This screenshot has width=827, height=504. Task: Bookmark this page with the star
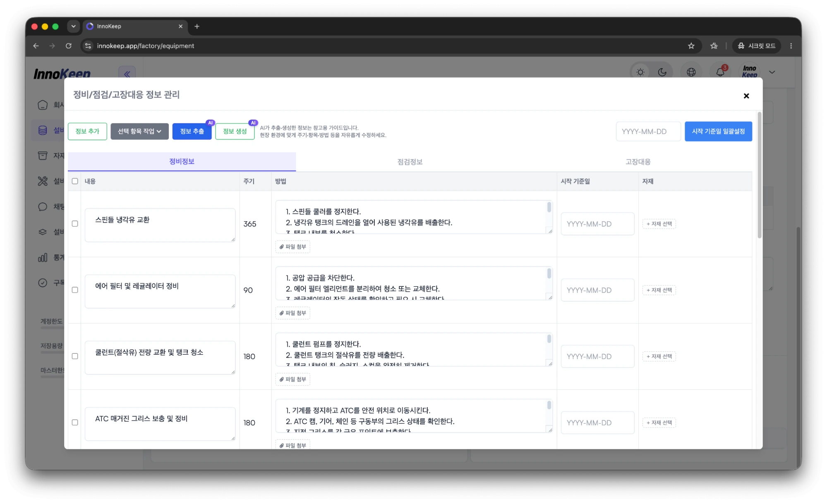pyautogui.click(x=691, y=46)
